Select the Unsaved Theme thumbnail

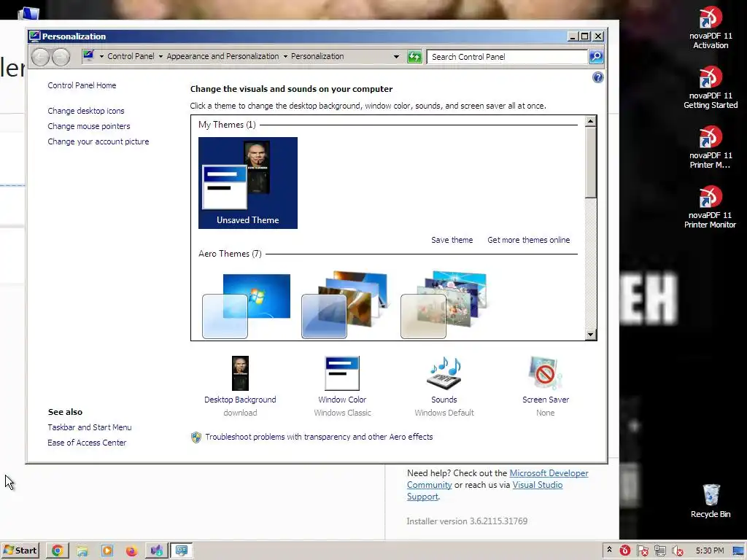tap(248, 183)
